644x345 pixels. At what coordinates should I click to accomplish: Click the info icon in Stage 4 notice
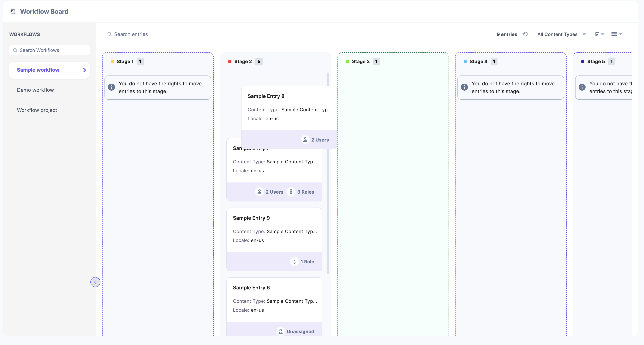464,87
